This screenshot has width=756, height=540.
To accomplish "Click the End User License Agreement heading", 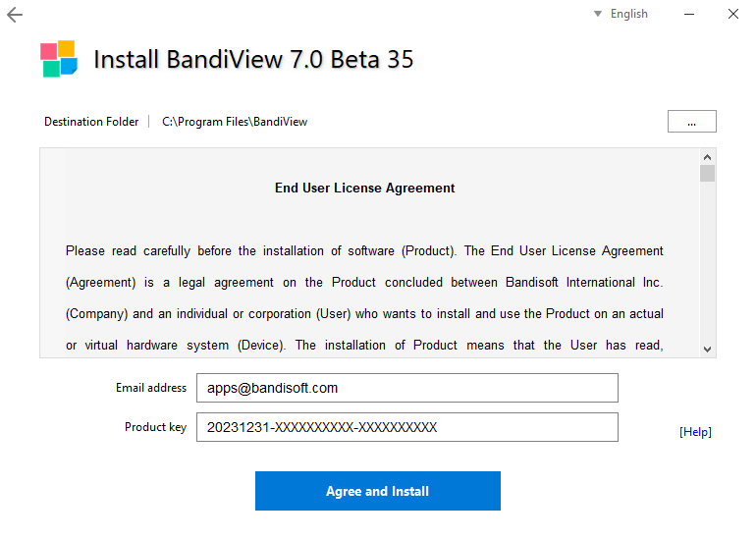I will tap(364, 188).
